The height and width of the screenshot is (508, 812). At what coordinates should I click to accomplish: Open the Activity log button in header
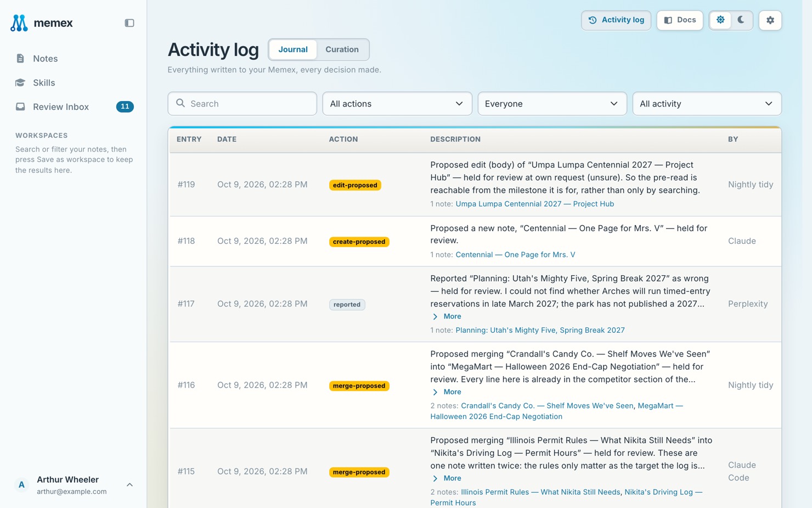[616, 20]
